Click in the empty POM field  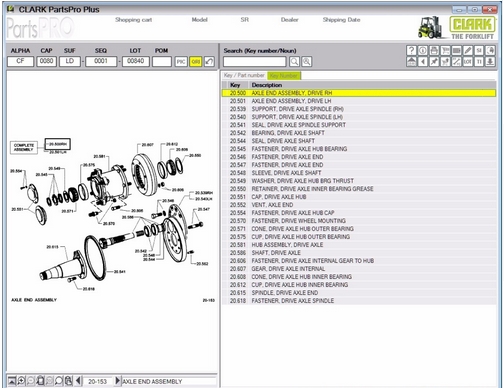(x=162, y=61)
